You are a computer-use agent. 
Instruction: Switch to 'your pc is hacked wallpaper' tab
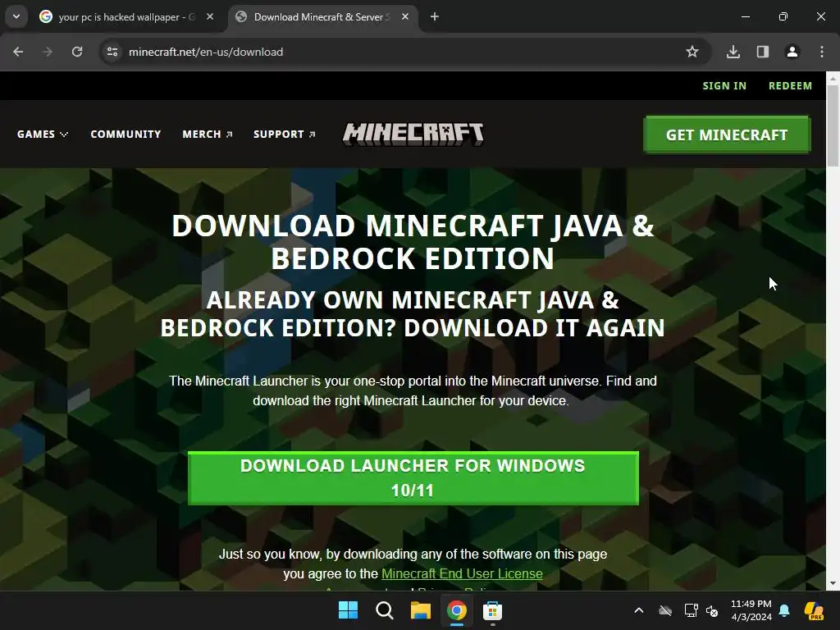click(x=127, y=16)
